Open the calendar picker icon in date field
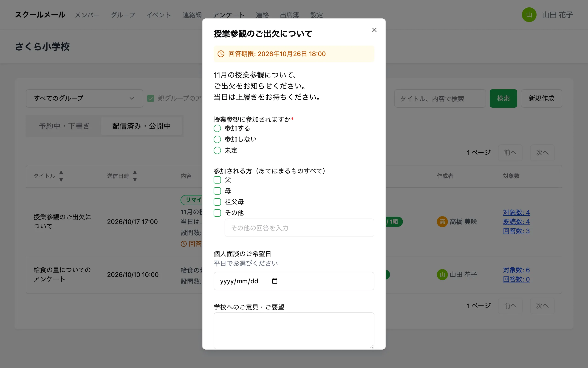 [274, 281]
